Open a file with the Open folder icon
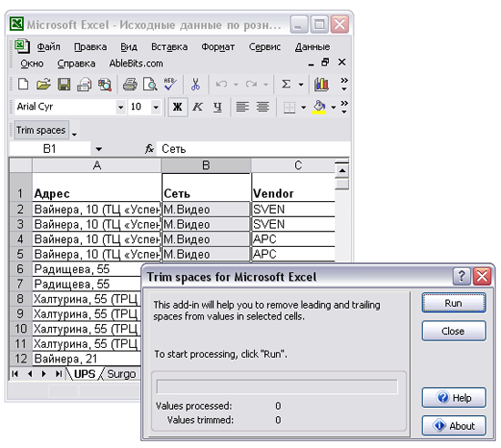Image resolution: width=501 pixels, height=448 pixels. pos(44,85)
